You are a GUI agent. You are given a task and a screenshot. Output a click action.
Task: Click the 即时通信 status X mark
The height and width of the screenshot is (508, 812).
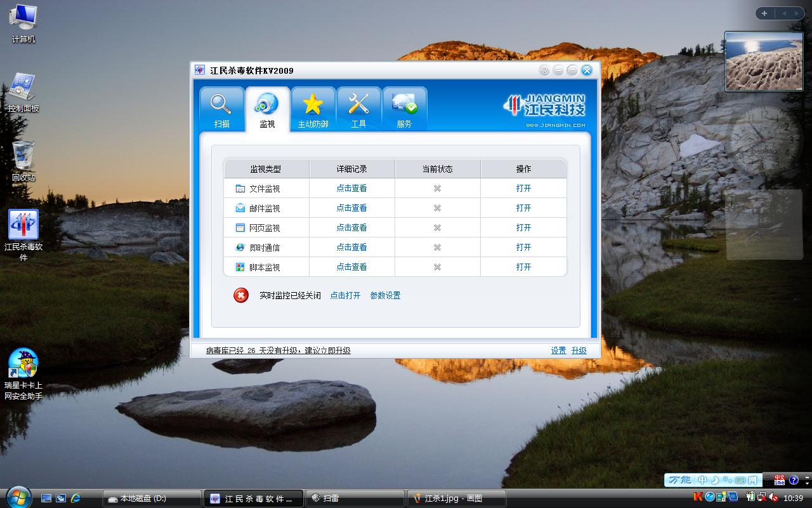point(437,247)
